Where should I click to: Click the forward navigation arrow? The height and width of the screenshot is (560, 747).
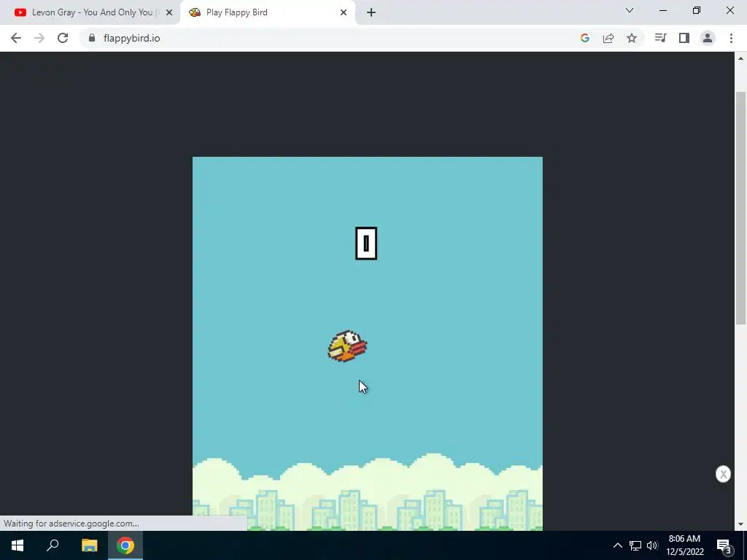39,38
